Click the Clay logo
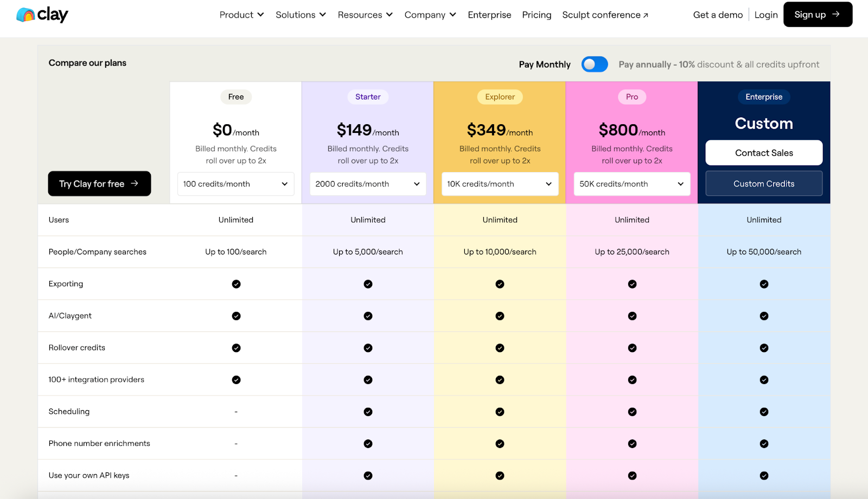Image resolution: width=868 pixels, height=499 pixels. click(42, 15)
